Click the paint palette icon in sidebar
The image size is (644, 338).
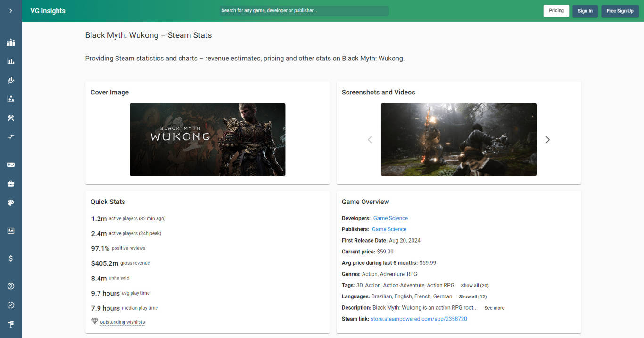click(x=11, y=203)
